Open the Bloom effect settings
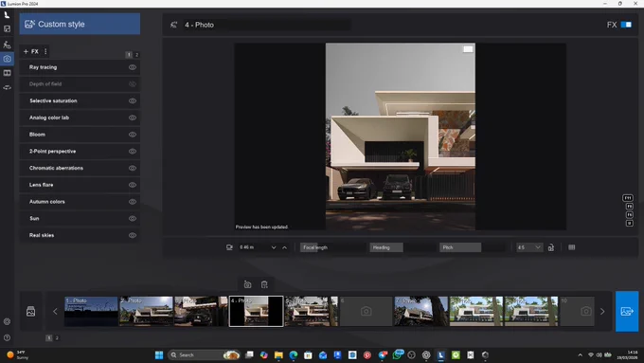Screen dimensions: 644x363 [80, 135]
